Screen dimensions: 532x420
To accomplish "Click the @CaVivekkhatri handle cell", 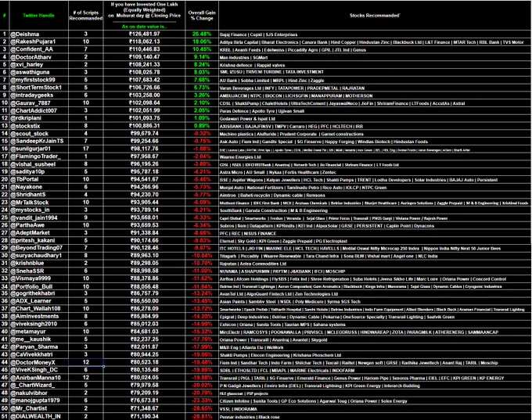I will (x=39, y=355).
